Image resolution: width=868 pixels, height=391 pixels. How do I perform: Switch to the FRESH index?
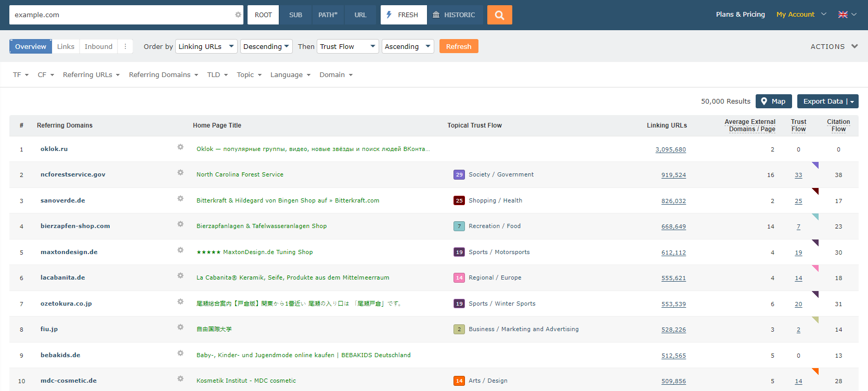click(x=403, y=15)
